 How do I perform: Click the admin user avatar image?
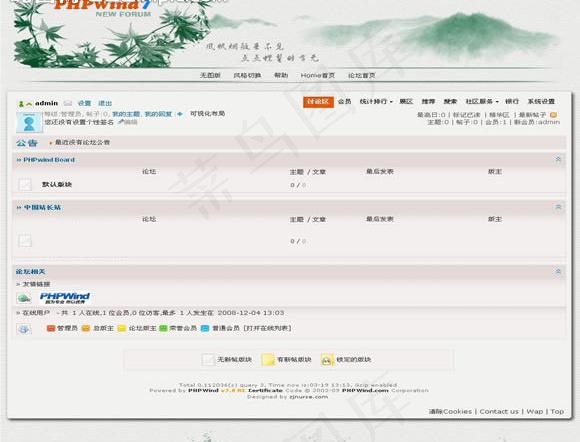pyautogui.click(x=29, y=122)
